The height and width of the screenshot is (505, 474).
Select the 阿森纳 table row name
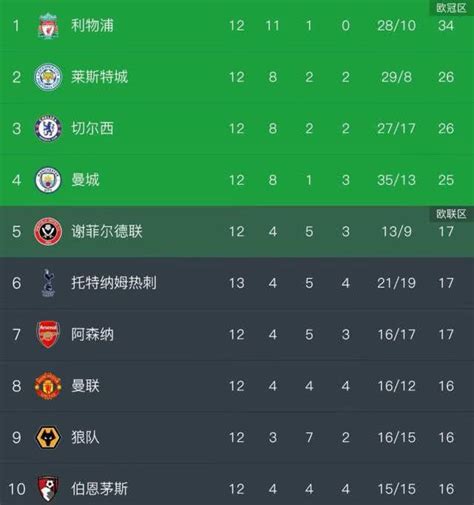click(92, 334)
